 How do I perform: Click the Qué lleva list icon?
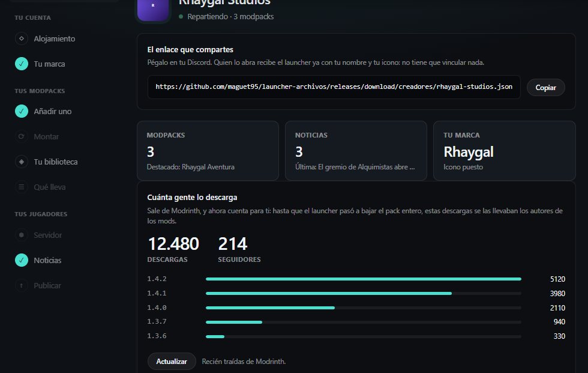[22, 187]
